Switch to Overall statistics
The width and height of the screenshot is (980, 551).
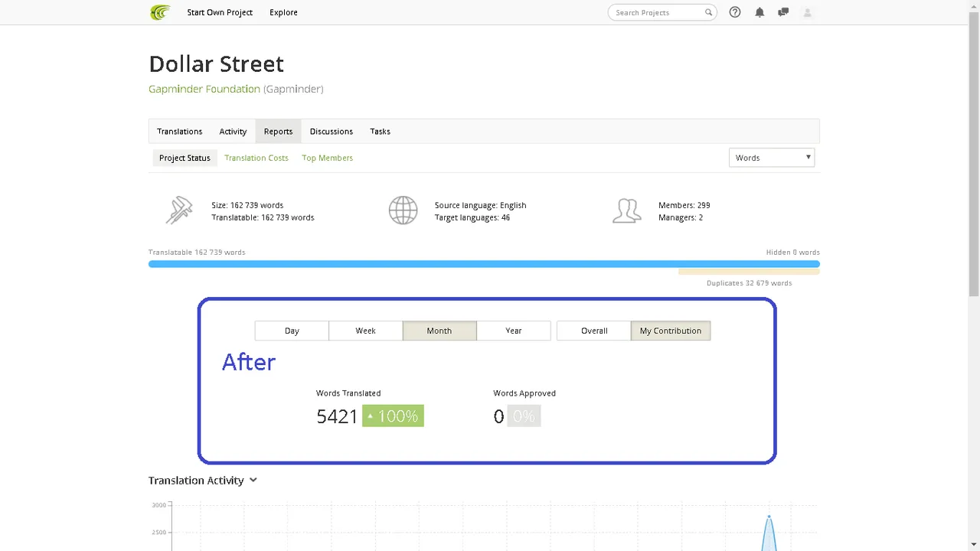point(594,331)
